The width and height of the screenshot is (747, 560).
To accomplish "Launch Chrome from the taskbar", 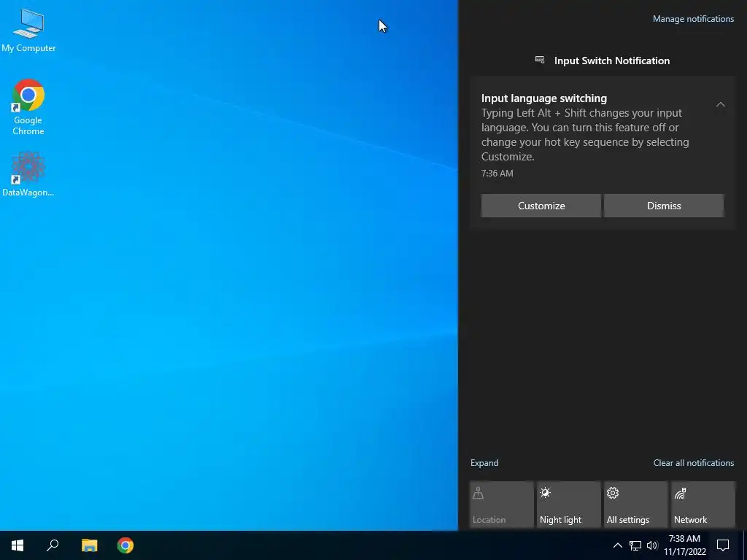I will (x=125, y=545).
